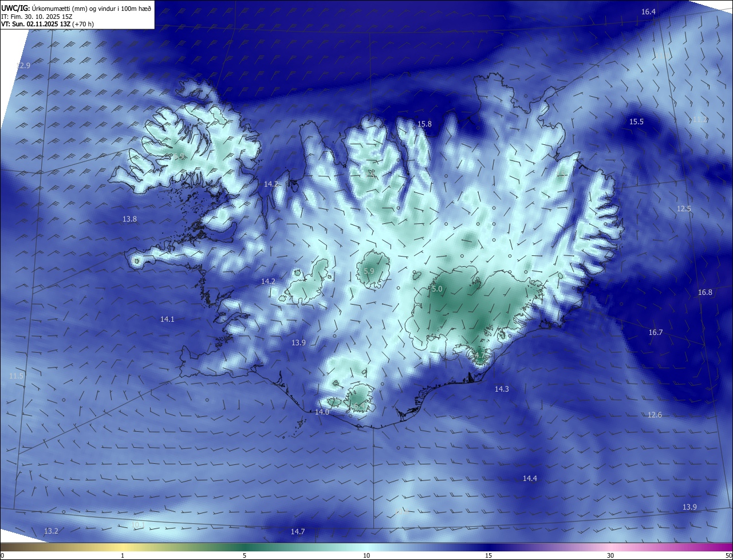The width and height of the screenshot is (733, 560).
Task: Click the map value 13.8
Action: point(129,219)
